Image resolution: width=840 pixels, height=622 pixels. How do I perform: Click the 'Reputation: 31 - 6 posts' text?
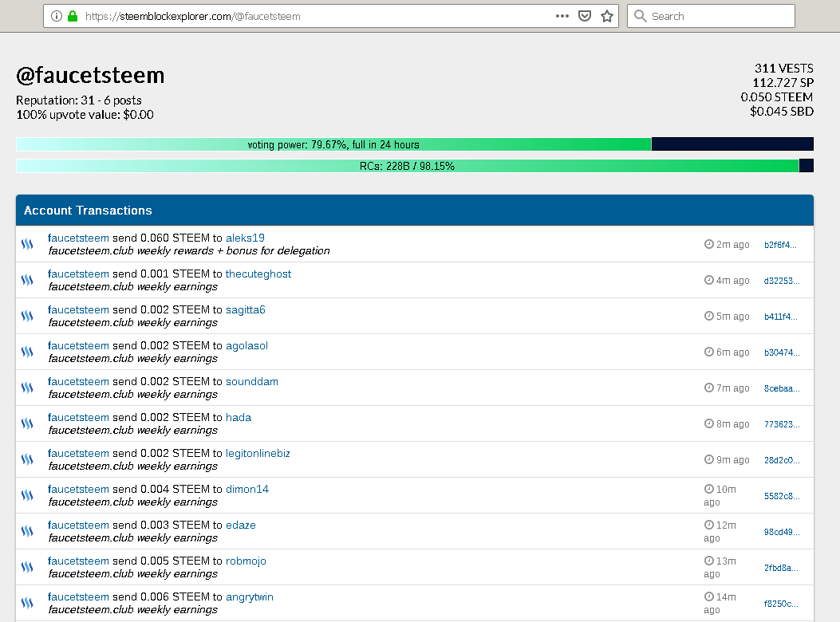(x=79, y=100)
